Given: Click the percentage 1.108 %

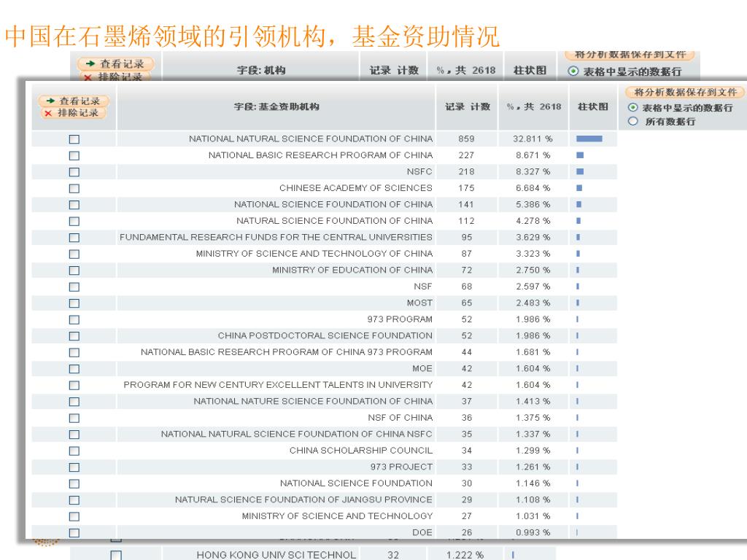Looking at the screenshot, I should 533,499.
